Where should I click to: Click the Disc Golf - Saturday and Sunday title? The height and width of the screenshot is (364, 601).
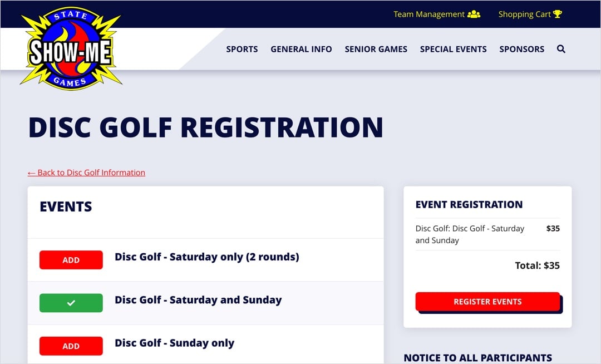click(x=198, y=300)
